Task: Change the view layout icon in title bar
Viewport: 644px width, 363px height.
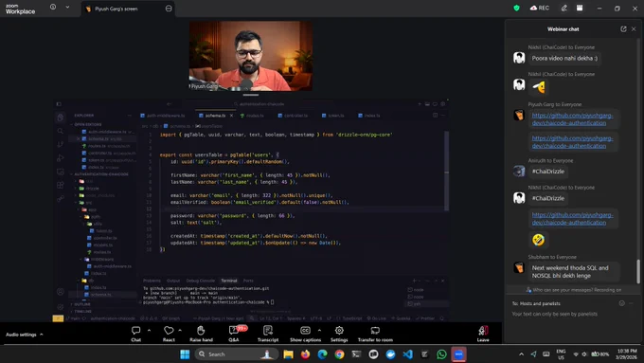Action: click(x=580, y=8)
